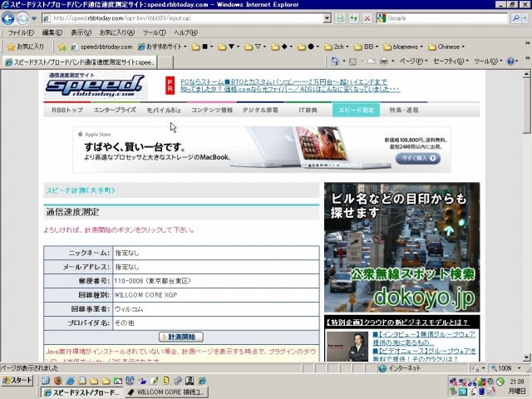Open the ▼ favorites folder

click(229, 47)
